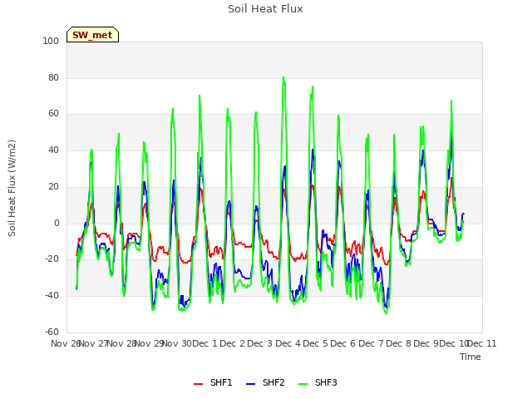The width and height of the screenshot is (532, 399).
Task: Click the green SHF3 legend line swatch
Action: pos(303,384)
